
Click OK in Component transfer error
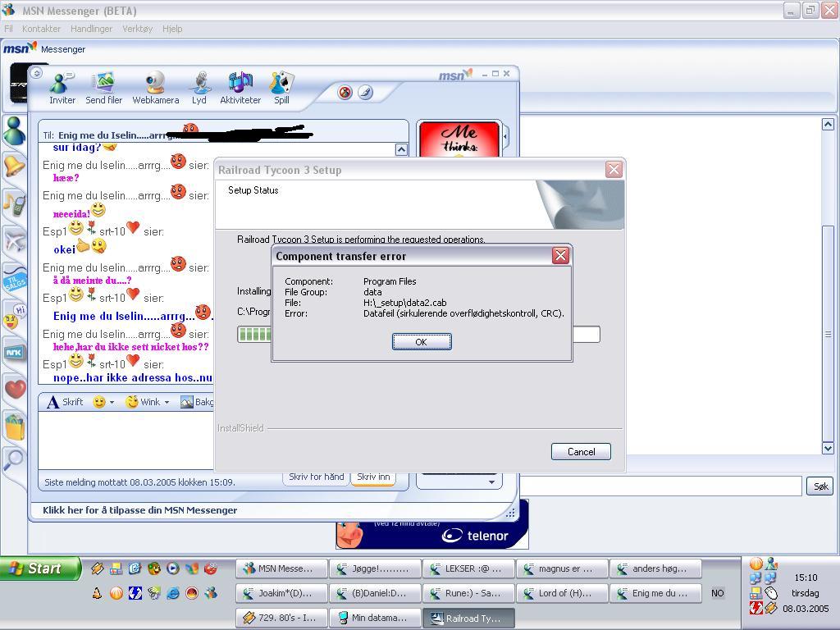point(422,342)
